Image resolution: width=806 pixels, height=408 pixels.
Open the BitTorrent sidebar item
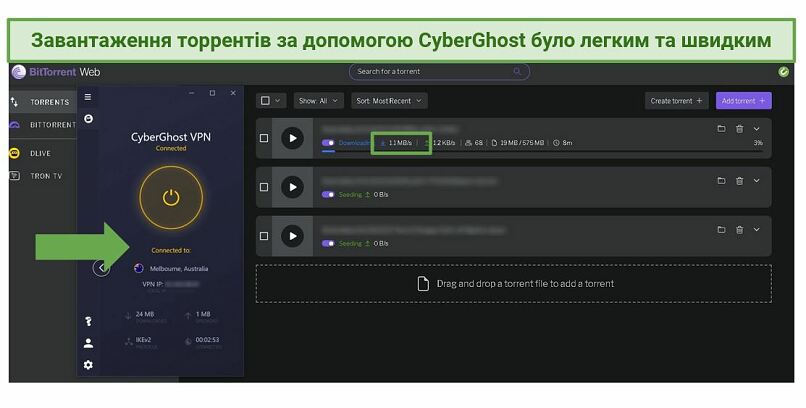click(x=43, y=125)
